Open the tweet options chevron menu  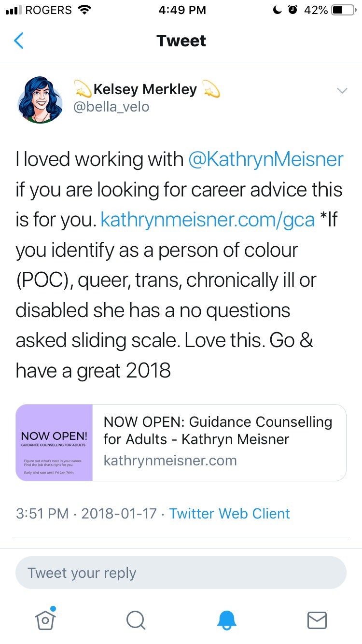[x=342, y=91]
